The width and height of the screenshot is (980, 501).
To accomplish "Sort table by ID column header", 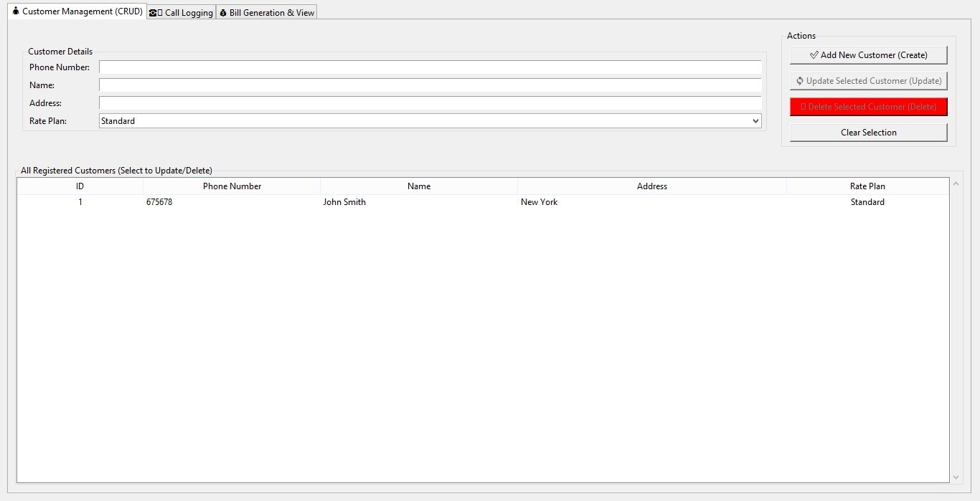I will tap(80, 186).
